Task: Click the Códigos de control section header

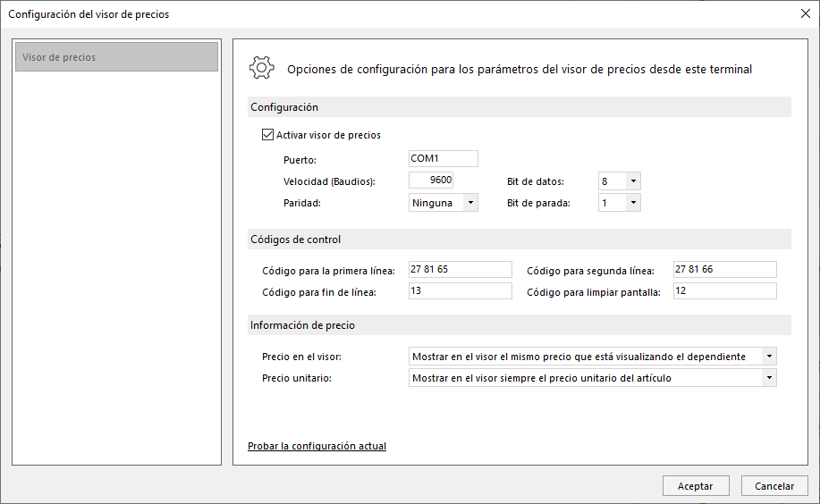Action: point(520,239)
